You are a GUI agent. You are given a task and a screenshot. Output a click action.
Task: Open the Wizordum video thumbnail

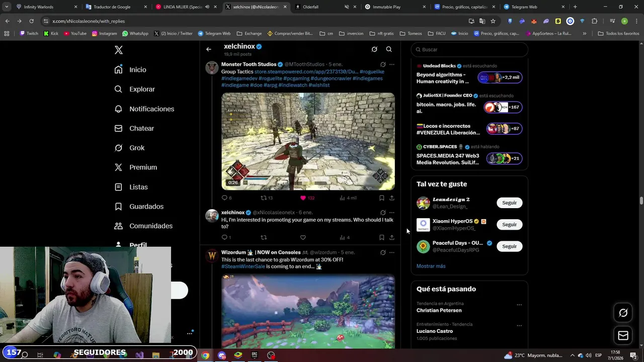click(308, 311)
